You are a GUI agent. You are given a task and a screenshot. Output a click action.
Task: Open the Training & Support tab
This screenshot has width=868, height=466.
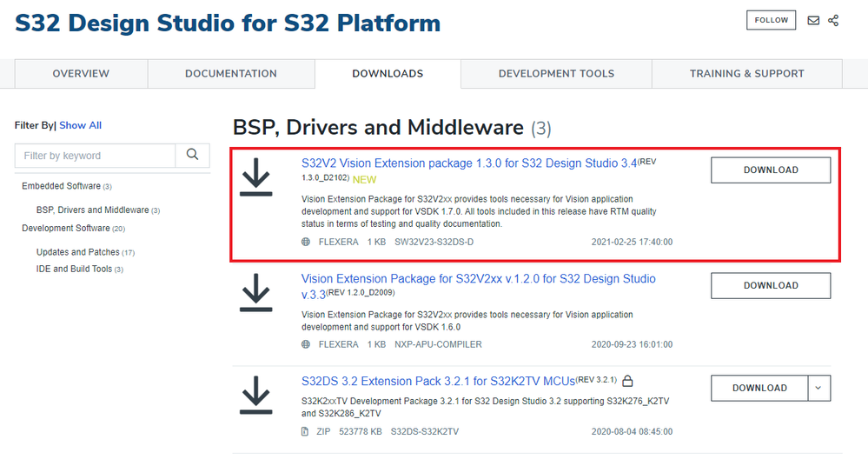746,74
